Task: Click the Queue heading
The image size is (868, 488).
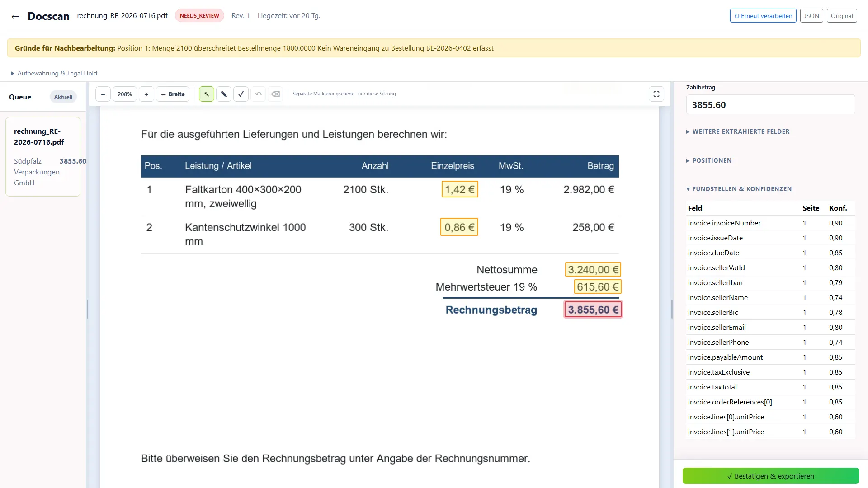Action: click(20, 97)
